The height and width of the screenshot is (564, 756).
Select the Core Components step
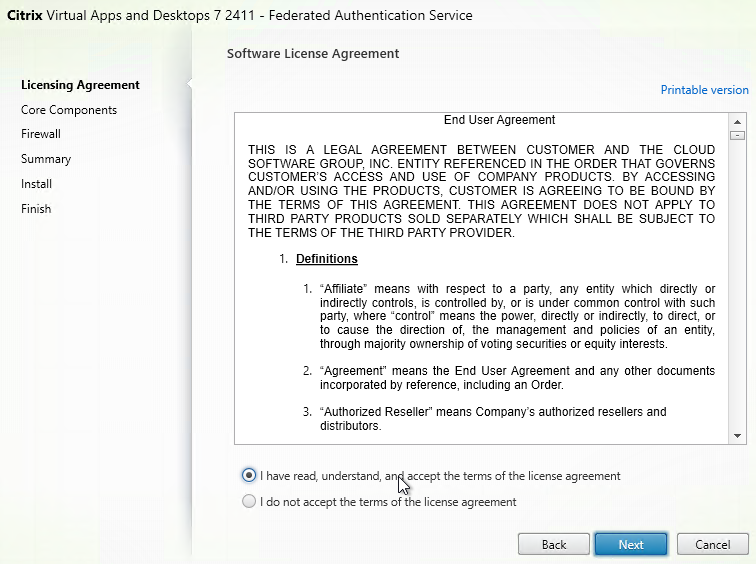pos(68,110)
